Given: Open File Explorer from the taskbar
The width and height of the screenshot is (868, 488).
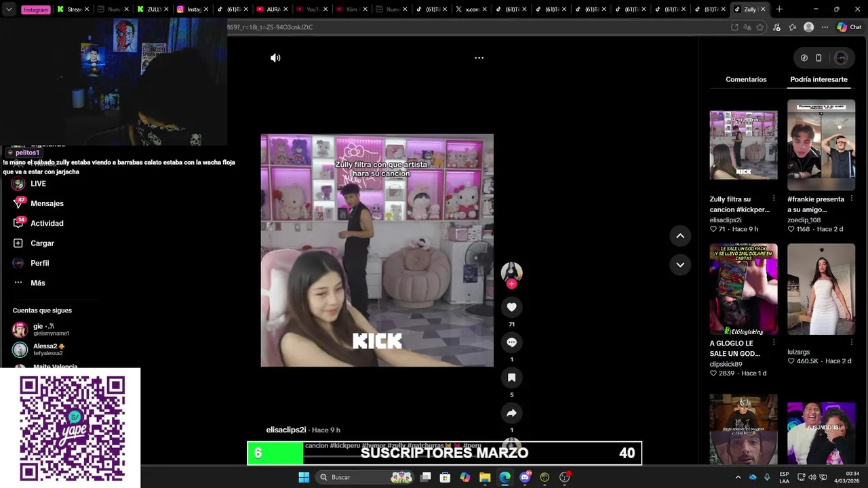Looking at the screenshot, I should click(485, 477).
